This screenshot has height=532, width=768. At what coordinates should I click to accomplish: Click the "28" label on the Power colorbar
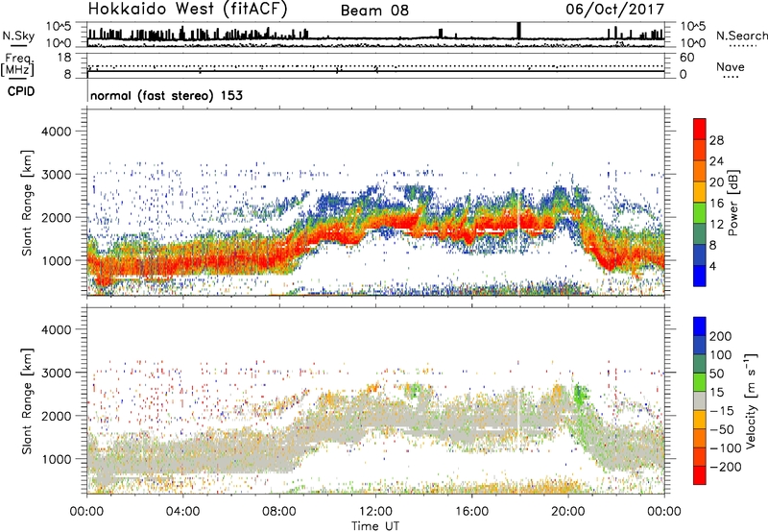pos(716,140)
